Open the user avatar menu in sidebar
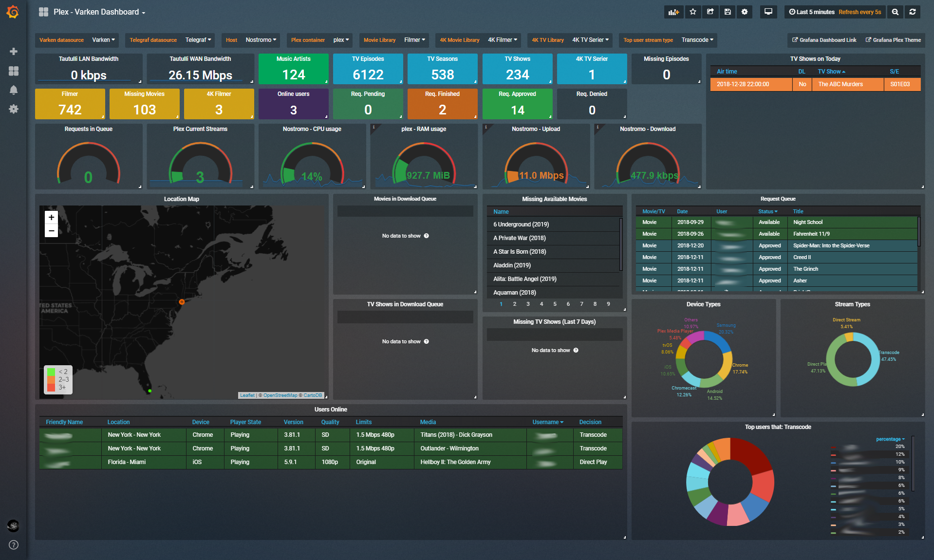Image resolution: width=934 pixels, height=560 pixels. pos(13,525)
